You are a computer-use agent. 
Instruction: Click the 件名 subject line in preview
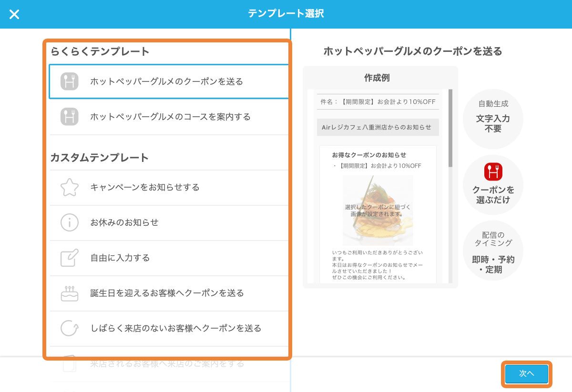(378, 101)
